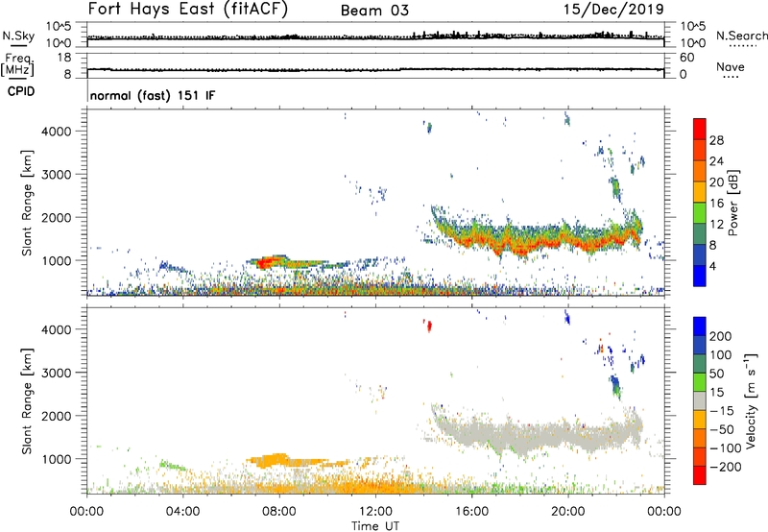768x532 pixels.
Task: Select the 'N.Sky' axis label
Action: (18, 36)
